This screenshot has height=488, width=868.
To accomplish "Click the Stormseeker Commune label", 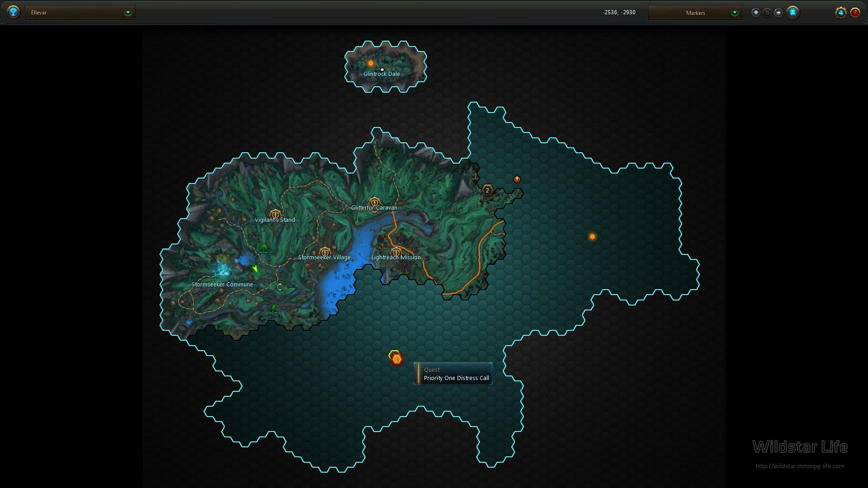I will pyautogui.click(x=222, y=285).
